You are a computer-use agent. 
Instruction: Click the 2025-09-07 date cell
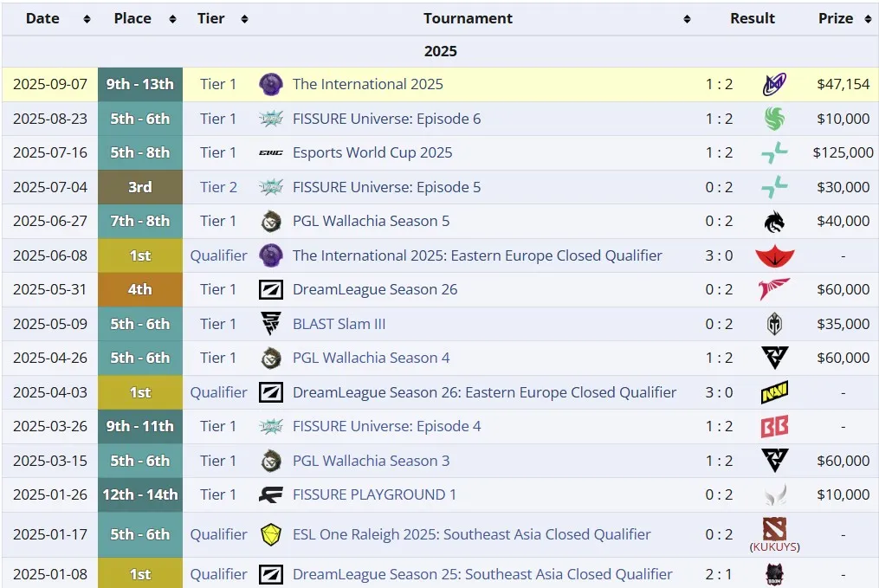tap(50, 84)
